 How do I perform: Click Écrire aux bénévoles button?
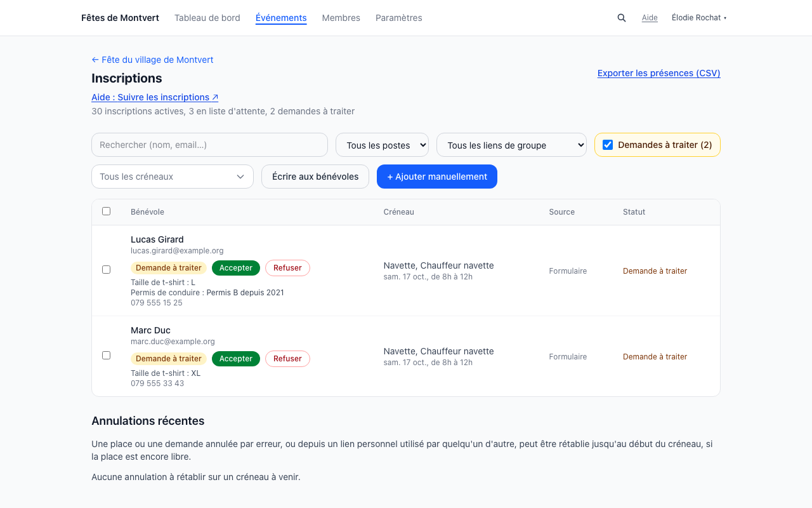pyautogui.click(x=315, y=177)
